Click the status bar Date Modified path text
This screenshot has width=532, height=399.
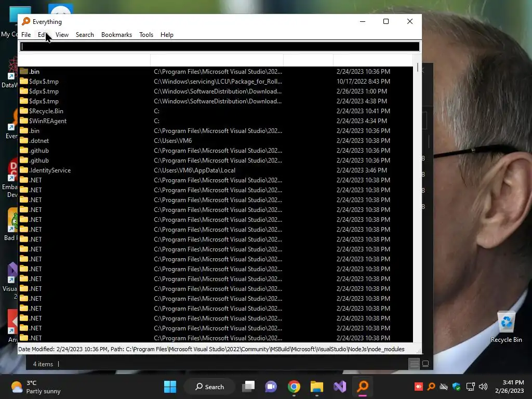(211, 349)
